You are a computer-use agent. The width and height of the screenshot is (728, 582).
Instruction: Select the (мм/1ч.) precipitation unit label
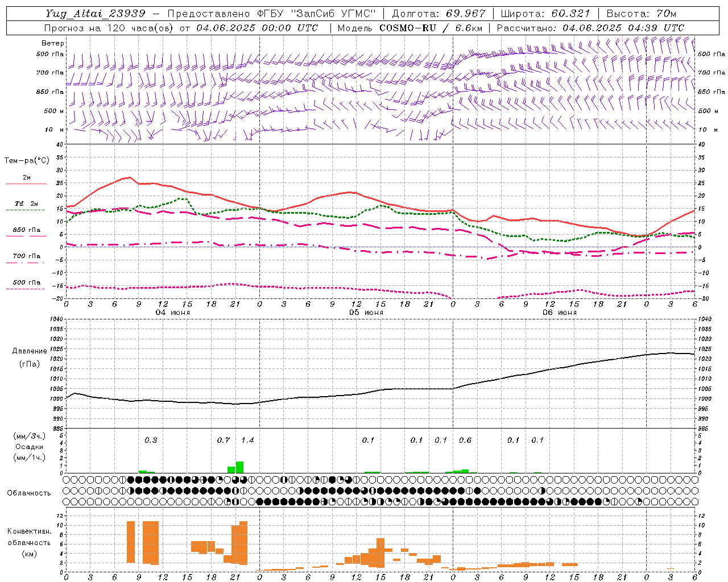(28, 458)
